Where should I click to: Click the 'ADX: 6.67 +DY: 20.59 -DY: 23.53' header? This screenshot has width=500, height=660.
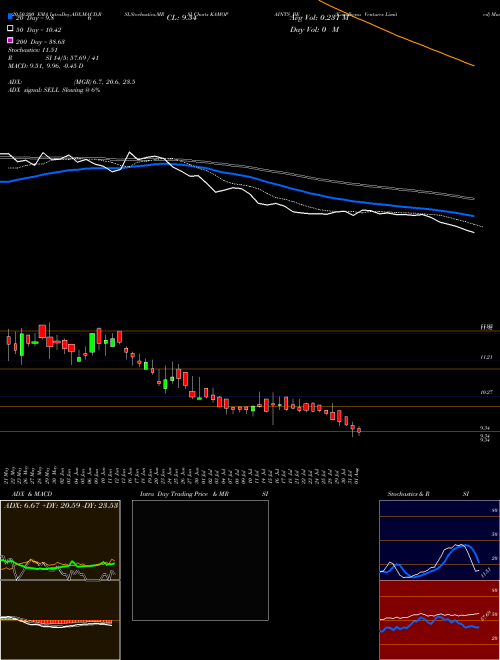[x=61, y=505]
